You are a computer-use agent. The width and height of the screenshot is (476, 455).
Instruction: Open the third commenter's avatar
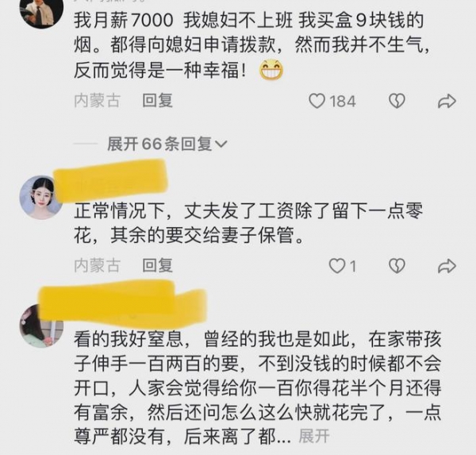click(41, 326)
